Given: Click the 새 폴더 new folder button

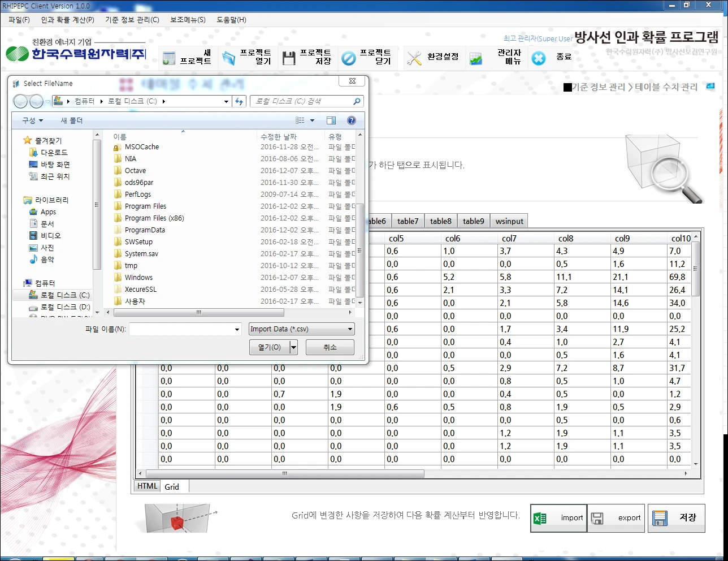Looking at the screenshot, I should click(x=72, y=120).
